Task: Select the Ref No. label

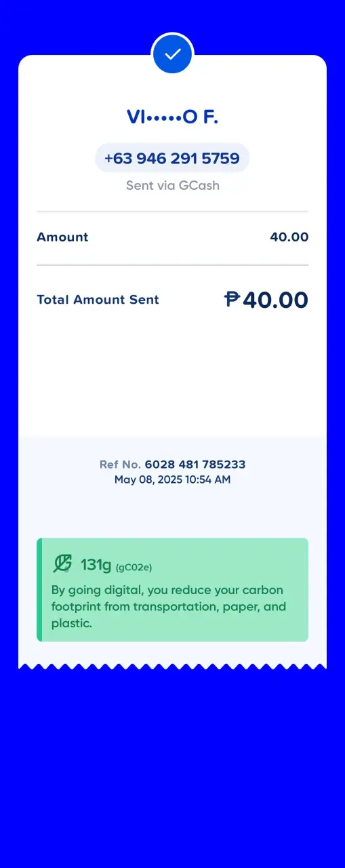Action: (120, 465)
